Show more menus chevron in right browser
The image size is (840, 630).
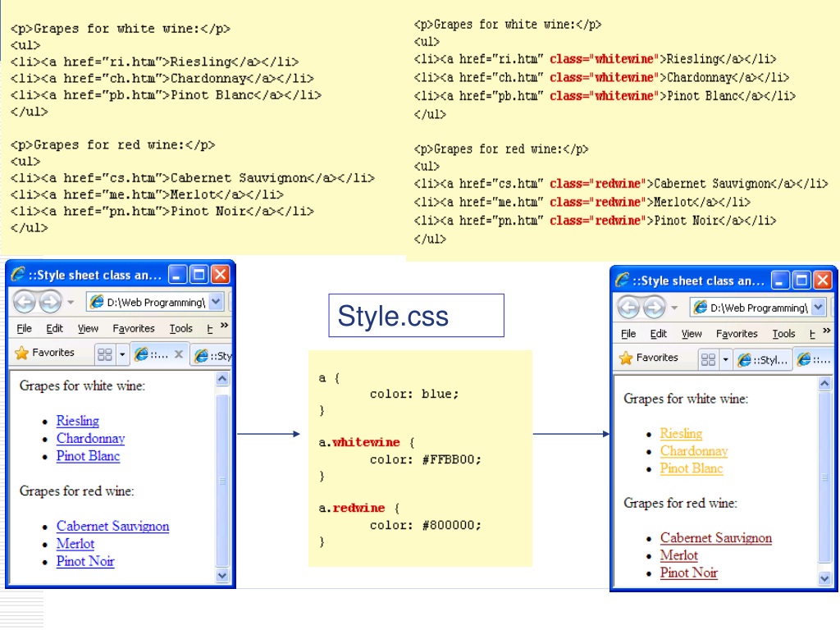[x=827, y=331]
